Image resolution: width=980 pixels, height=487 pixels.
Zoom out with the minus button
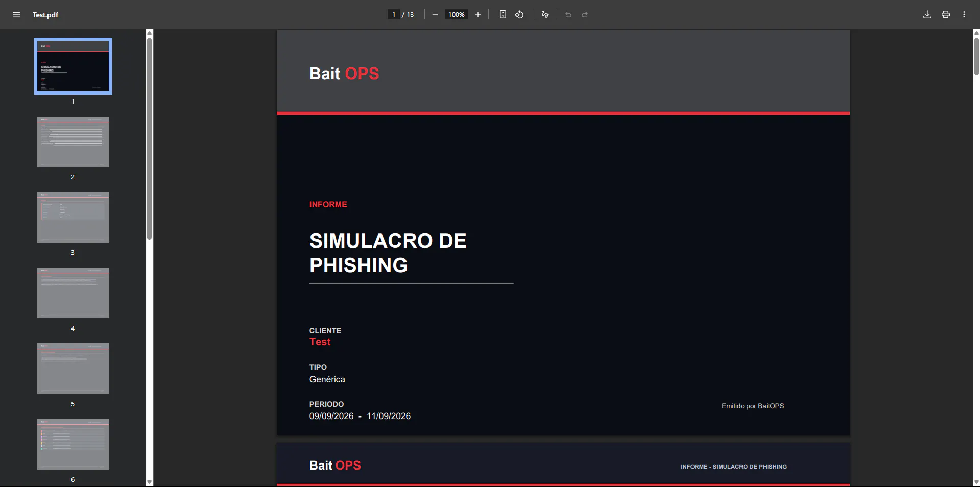click(435, 14)
